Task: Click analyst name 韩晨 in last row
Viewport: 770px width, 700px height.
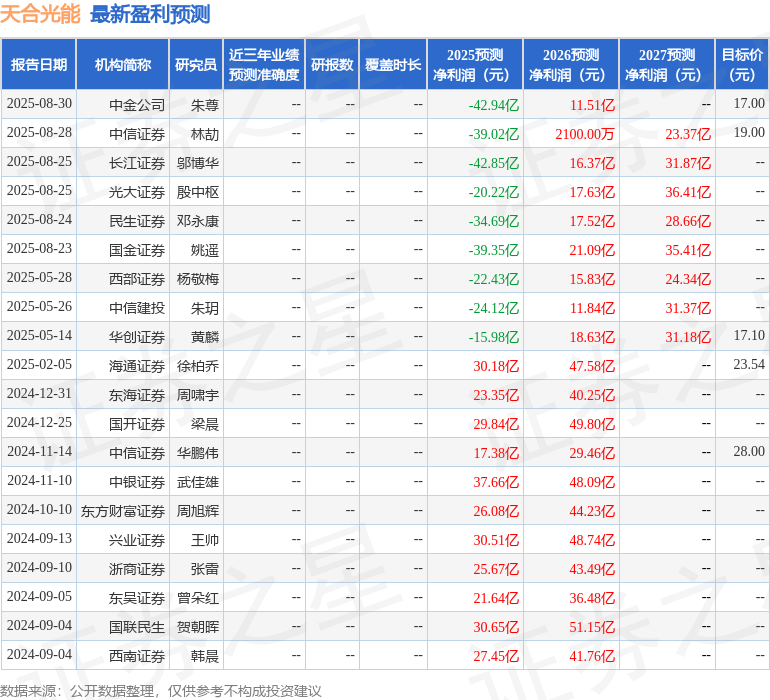Action: [x=205, y=656]
